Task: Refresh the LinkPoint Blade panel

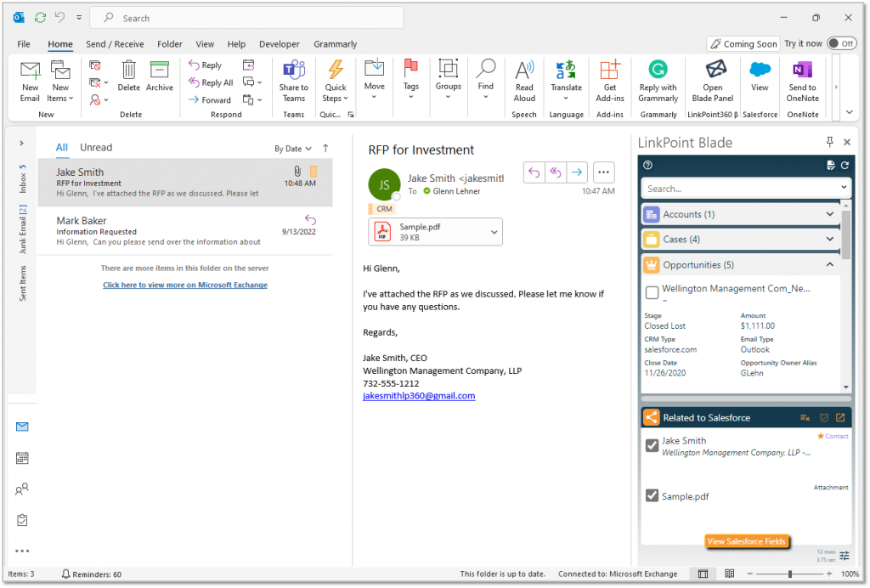Action: (842, 166)
